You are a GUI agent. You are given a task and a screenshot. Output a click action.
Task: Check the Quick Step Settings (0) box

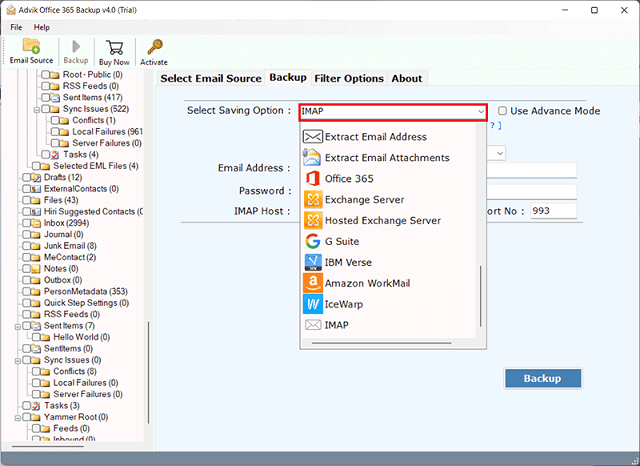pyautogui.click(x=27, y=303)
